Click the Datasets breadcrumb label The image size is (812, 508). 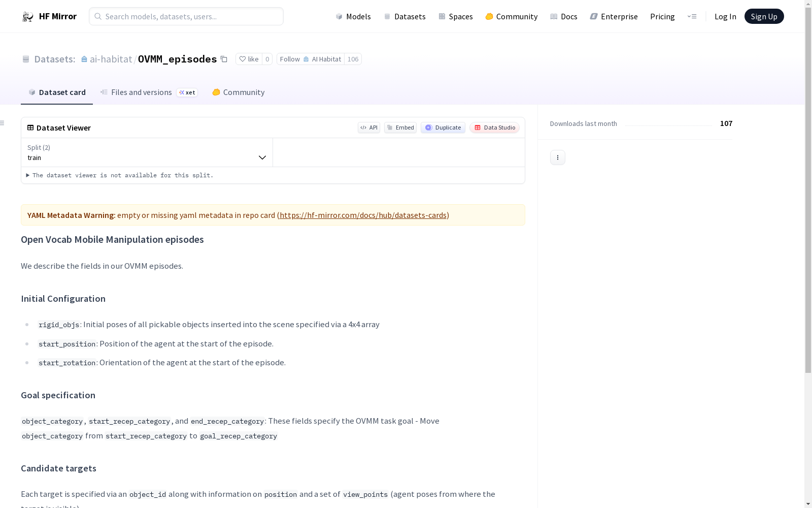55,59
